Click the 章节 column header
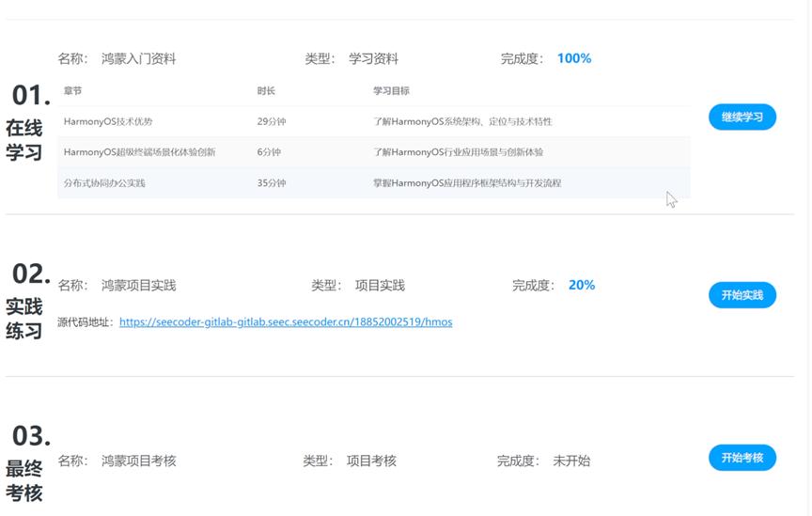The width and height of the screenshot is (812, 516). click(x=72, y=90)
